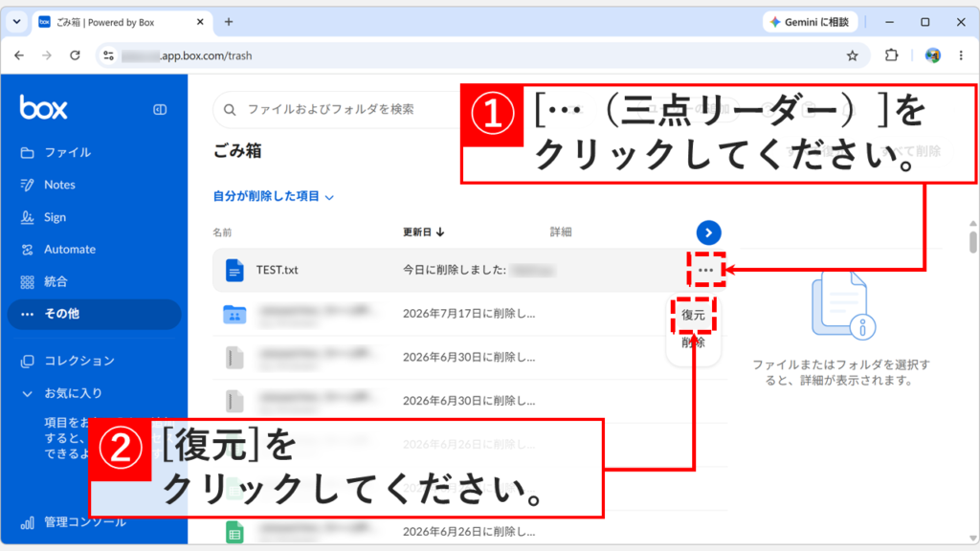Open the Chrome profile avatar
The height and width of the screenshot is (551, 980).
[x=932, y=55]
